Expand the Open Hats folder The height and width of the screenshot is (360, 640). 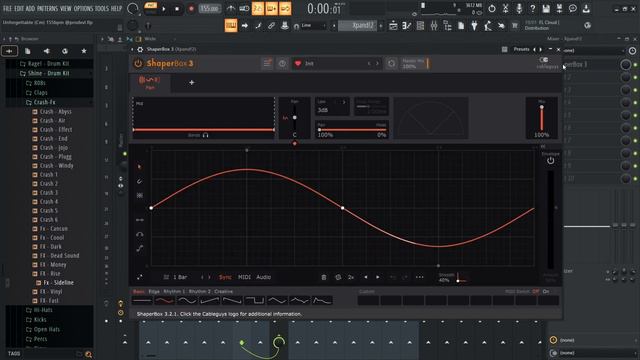click(x=46, y=329)
